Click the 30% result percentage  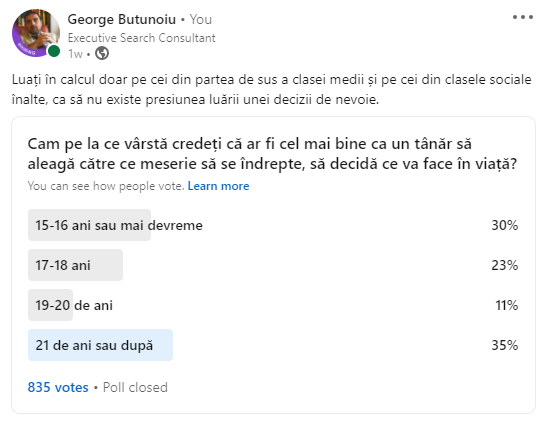point(504,225)
